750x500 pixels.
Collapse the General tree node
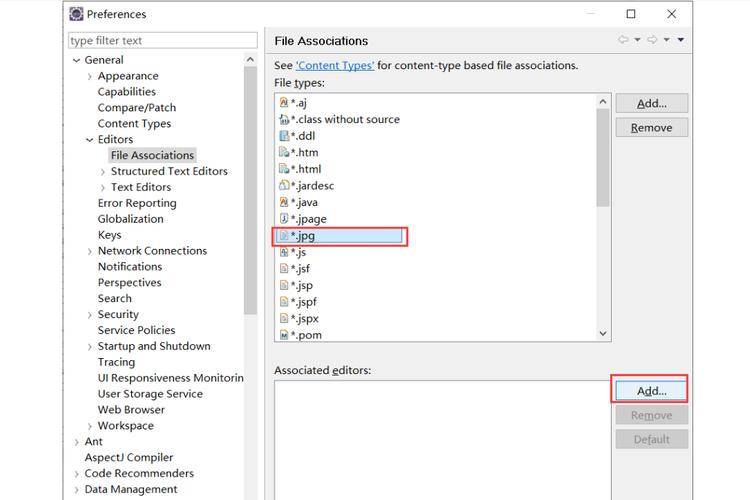point(76,60)
